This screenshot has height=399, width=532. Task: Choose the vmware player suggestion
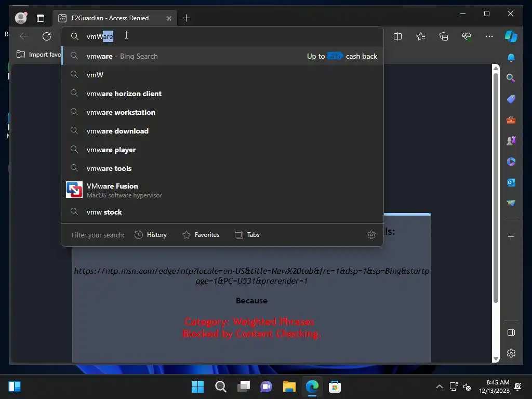pyautogui.click(x=222, y=150)
